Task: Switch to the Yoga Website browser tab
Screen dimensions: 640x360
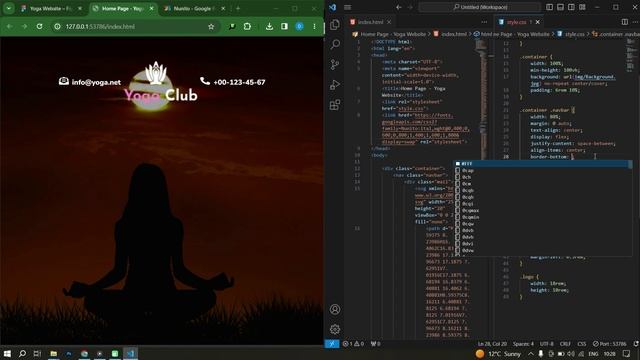Action: click(51, 8)
